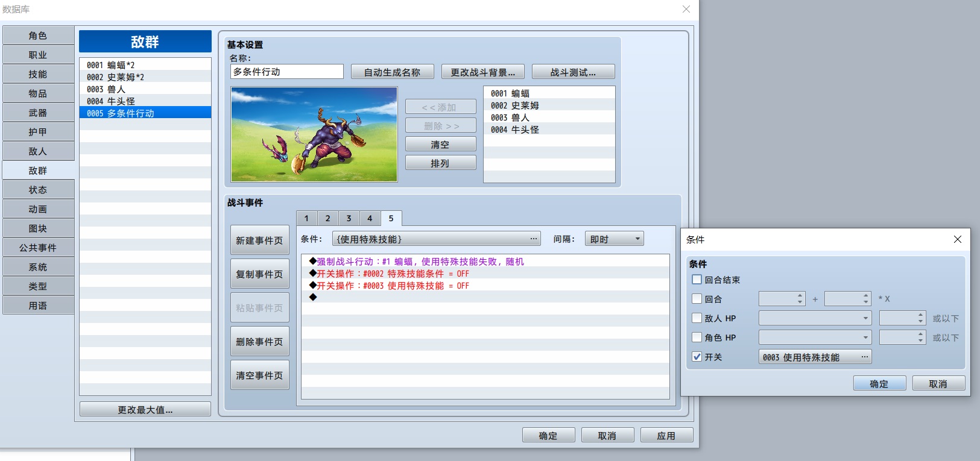Click 自动生成名称 button

click(392, 72)
